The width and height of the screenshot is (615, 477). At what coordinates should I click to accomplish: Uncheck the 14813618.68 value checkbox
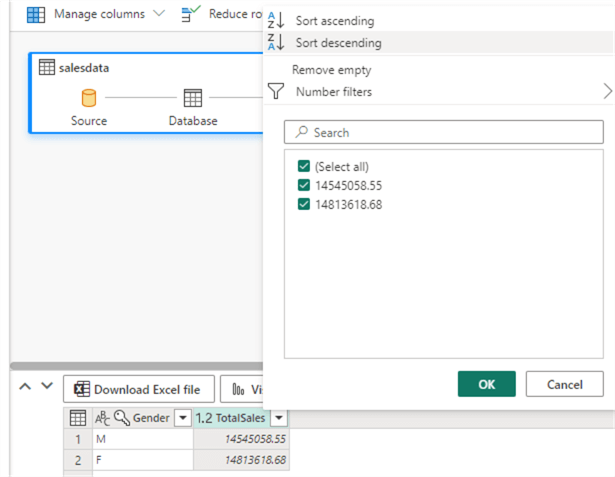(x=304, y=205)
